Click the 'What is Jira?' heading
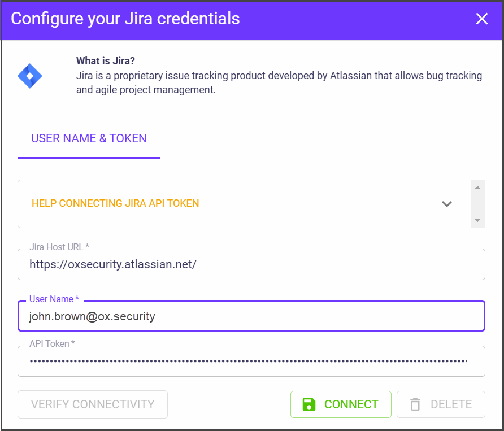Image resolution: width=504 pixels, height=431 pixels. (106, 61)
